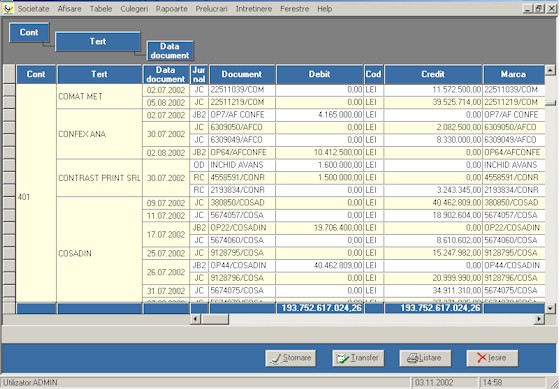Open the Afisare menu
Viewport: 560px width, 389px height.
click(x=70, y=9)
